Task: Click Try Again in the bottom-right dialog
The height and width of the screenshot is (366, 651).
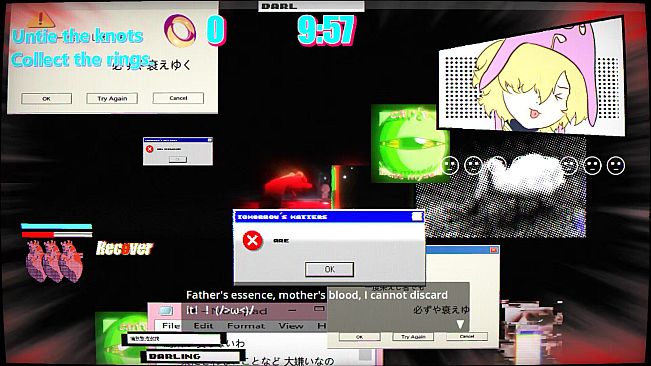Action: pos(414,337)
